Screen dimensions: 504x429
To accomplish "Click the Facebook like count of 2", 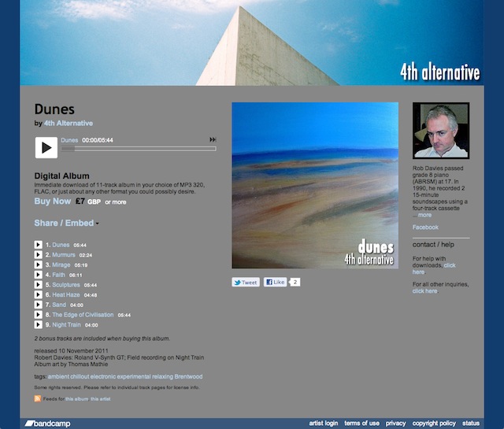I will pos(295,282).
